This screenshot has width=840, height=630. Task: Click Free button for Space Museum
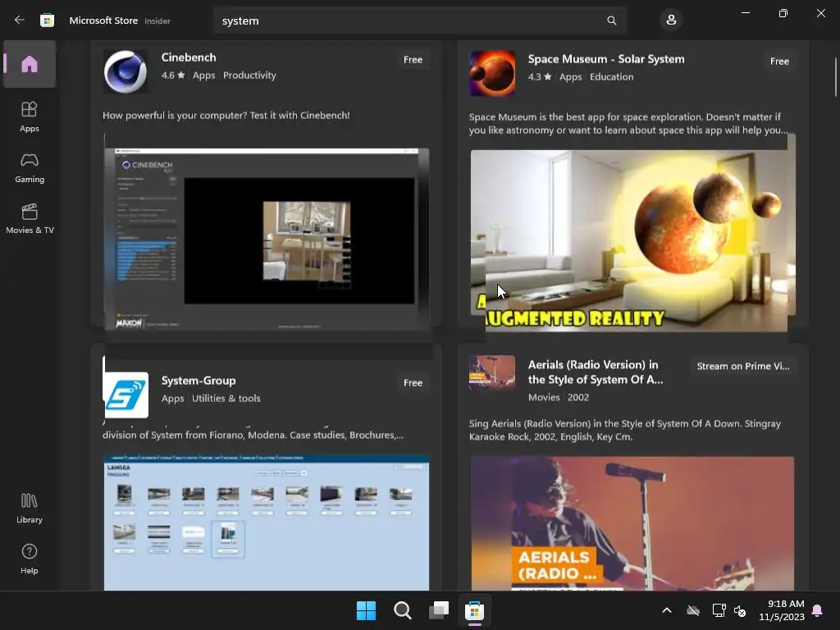pos(779,61)
